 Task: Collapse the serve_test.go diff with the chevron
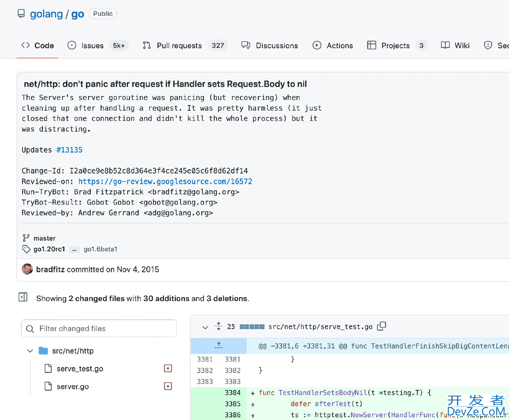(205, 327)
